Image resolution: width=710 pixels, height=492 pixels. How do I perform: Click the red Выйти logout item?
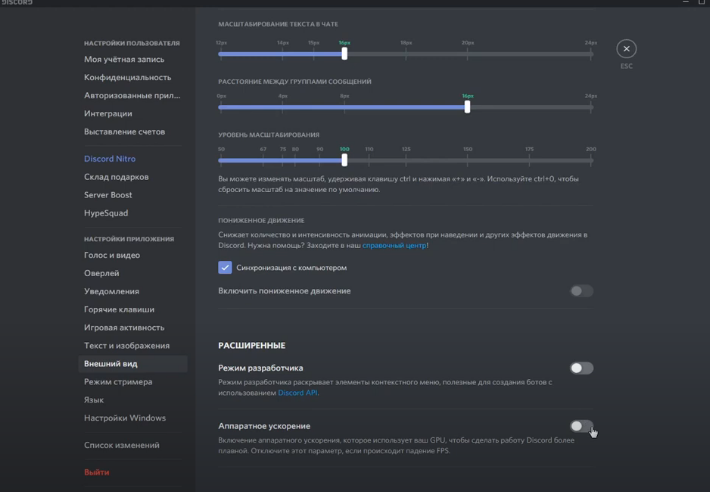(96, 473)
